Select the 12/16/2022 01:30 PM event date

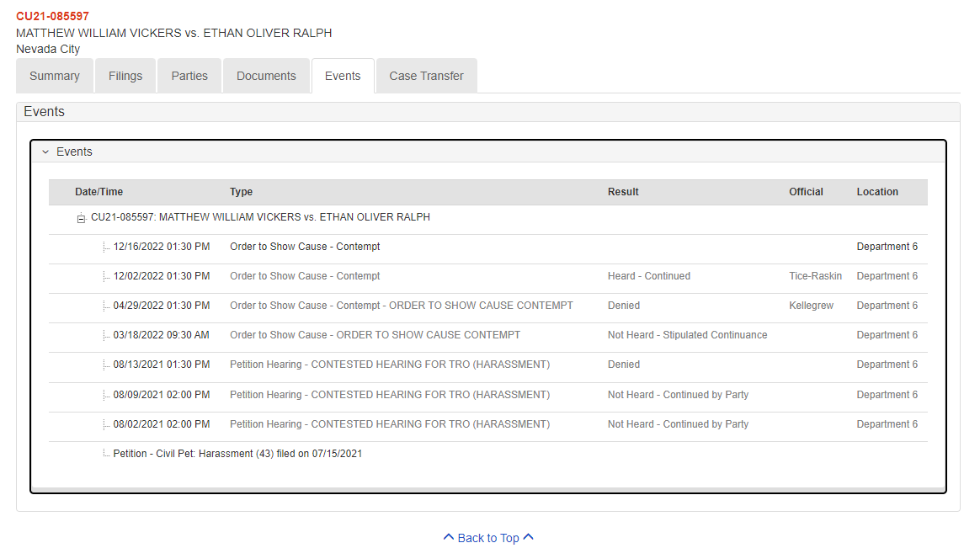(x=162, y=247)
